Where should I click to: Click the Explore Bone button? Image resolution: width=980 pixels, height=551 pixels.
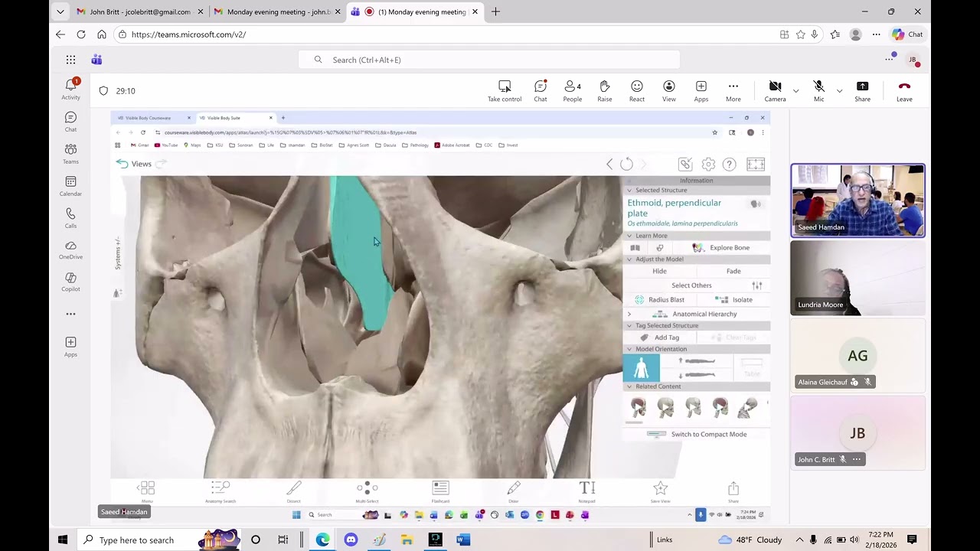721,248
